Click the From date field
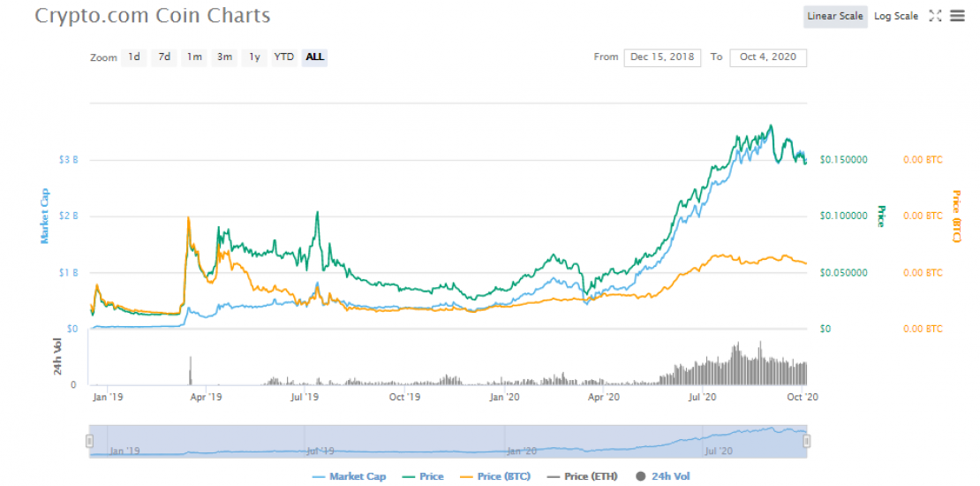 662,57
